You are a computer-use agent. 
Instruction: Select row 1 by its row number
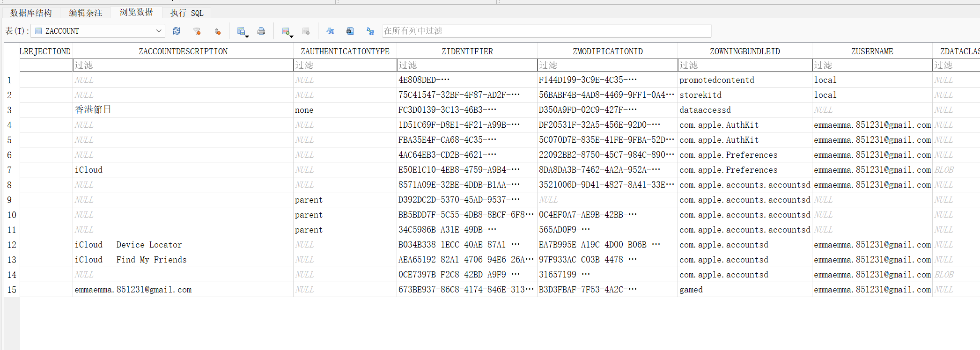coord(12,80)
